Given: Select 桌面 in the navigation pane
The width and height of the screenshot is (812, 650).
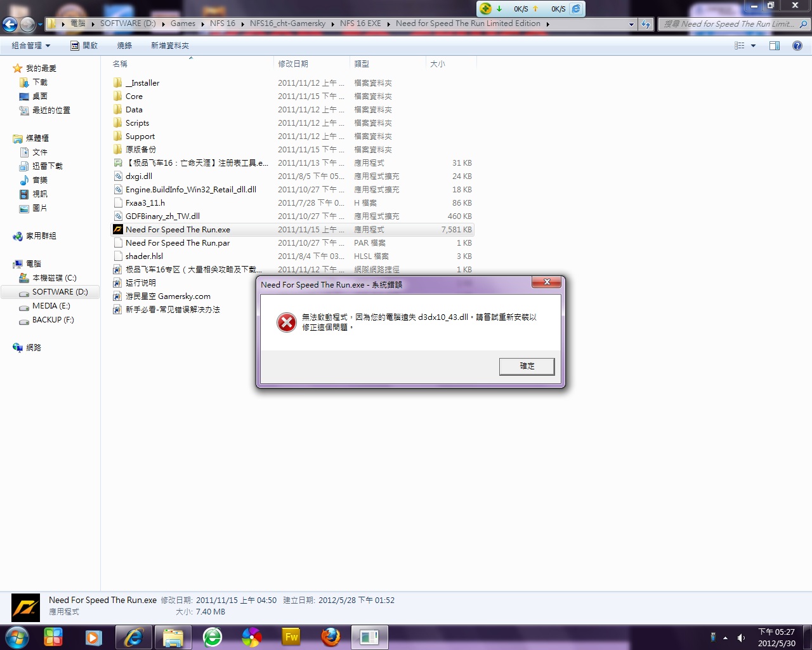Looking at the screenshot, I should pyautogui.click(x=40, y=96).
